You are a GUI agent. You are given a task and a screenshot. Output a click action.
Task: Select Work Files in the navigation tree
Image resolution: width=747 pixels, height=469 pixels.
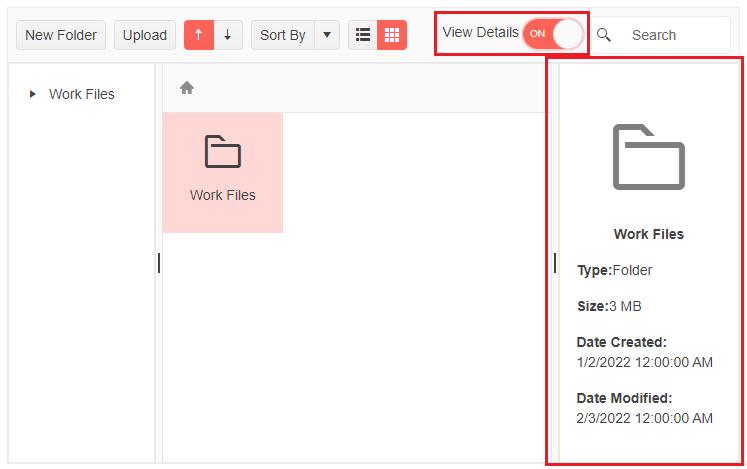[82, 94]
